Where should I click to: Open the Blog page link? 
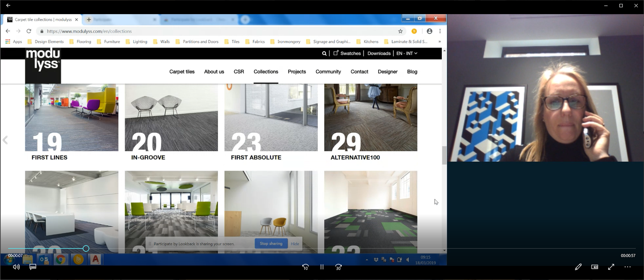412,72
